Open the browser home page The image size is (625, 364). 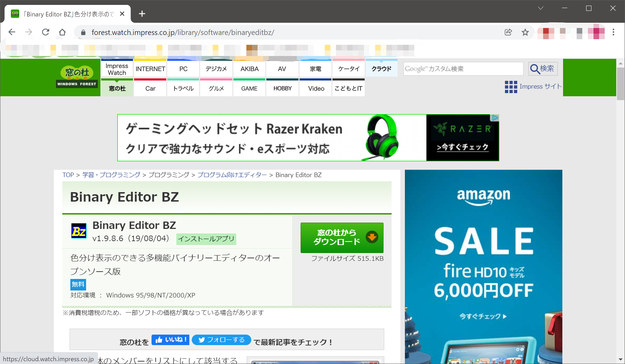click(x=62, y=32)
